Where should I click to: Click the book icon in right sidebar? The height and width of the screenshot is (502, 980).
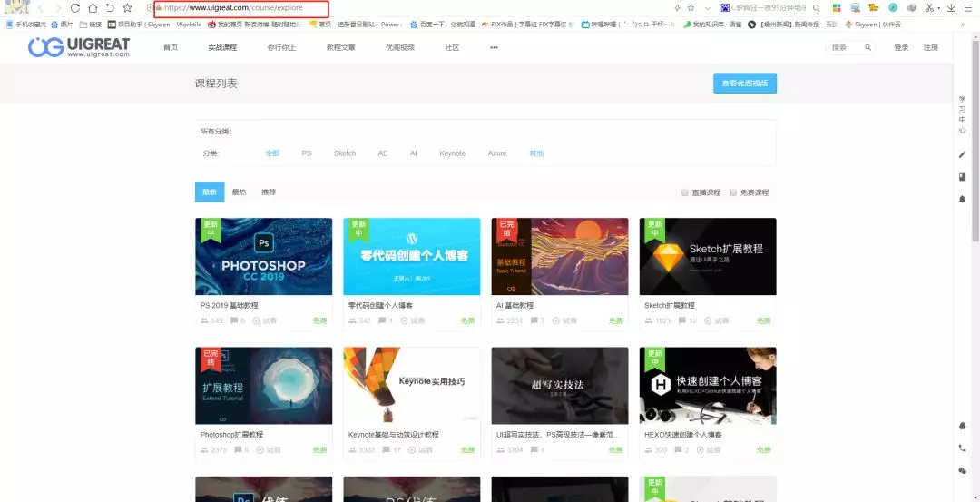963,177
